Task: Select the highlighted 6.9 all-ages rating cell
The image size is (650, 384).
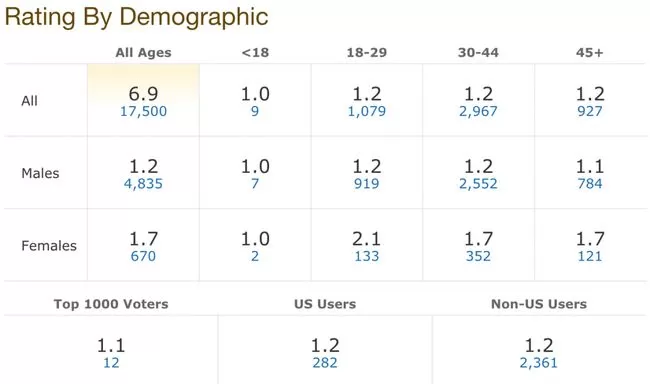Action: tap(143, 100)
